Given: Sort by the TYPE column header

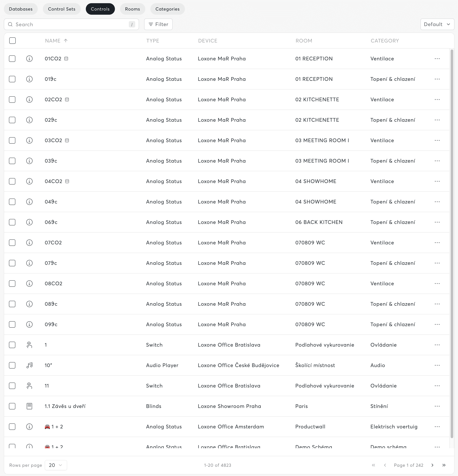Looking at the screenshot, I should [x=153, y=41].
